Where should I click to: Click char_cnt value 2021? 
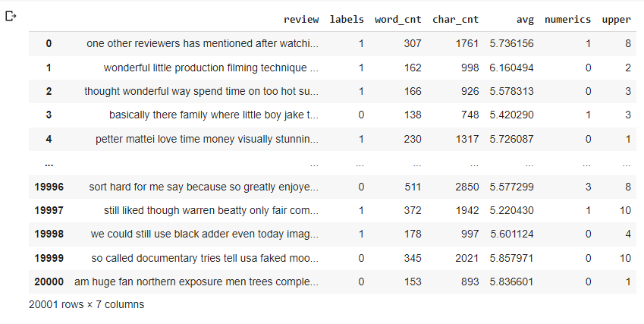coord(467,258)
